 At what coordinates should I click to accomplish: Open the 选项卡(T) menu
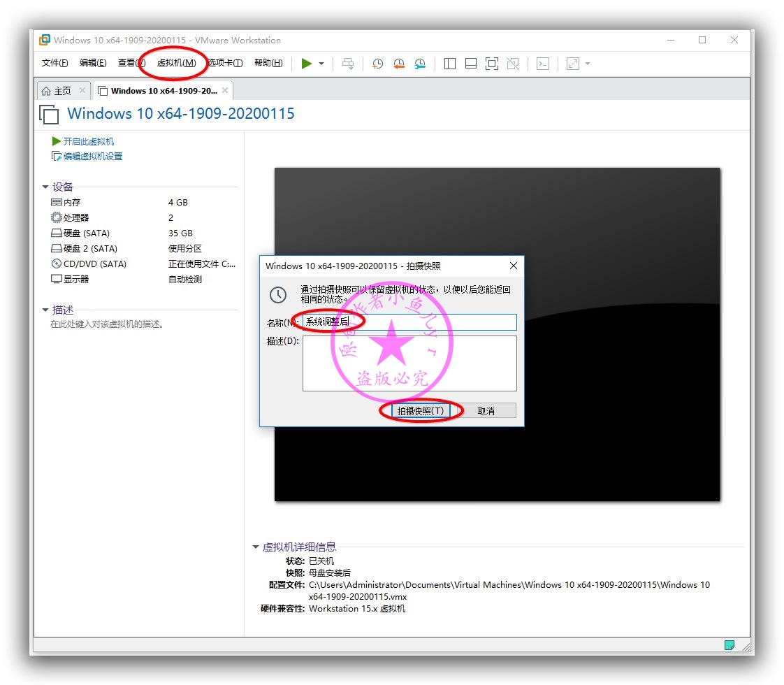(x=226, y=63)
